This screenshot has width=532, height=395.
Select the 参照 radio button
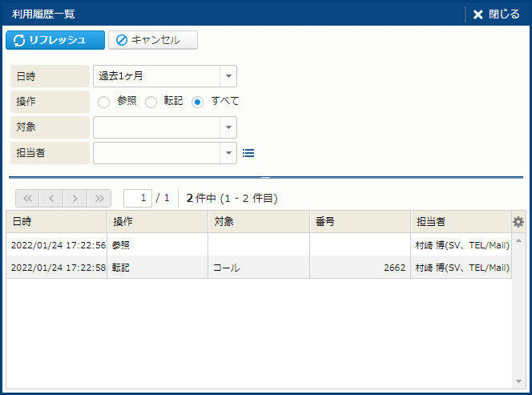(103, 102)
